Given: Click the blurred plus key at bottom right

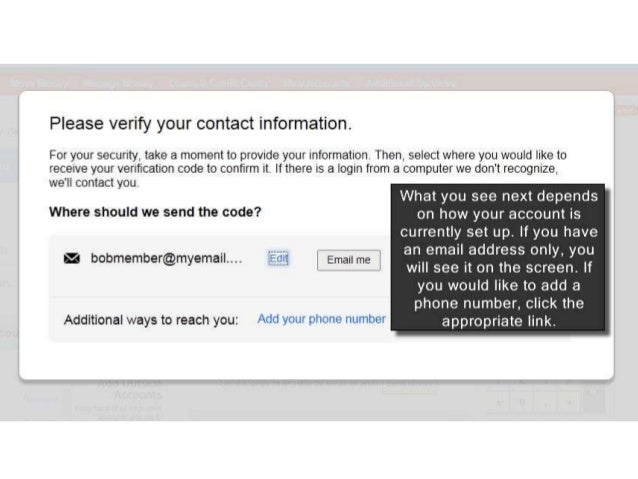Looking at the screenshot, I should point(569,402).
